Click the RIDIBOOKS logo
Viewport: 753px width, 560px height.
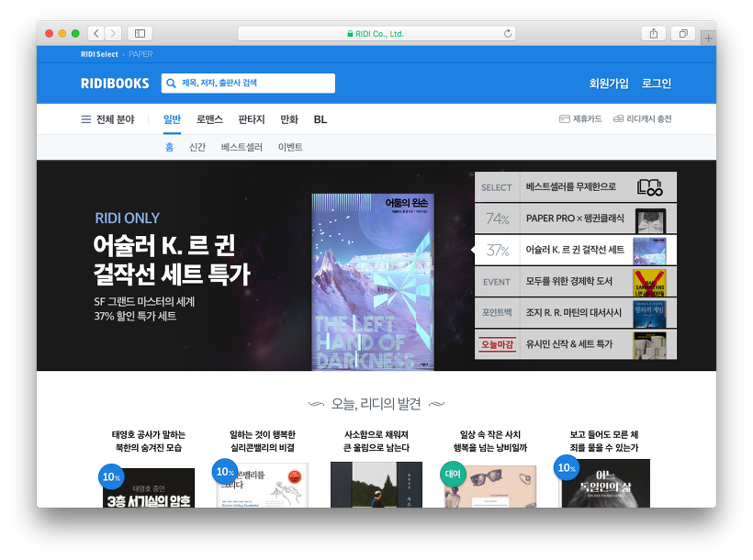115,84
